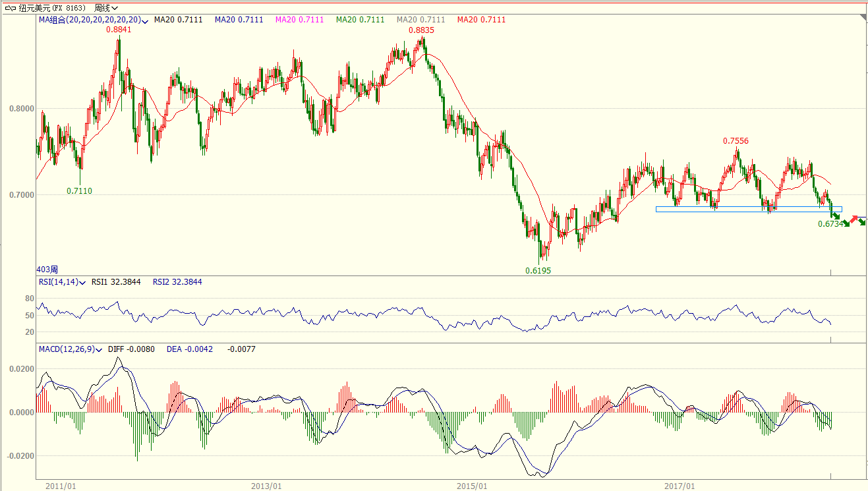Select the blue MA20 0.7111 label
The width and height of the screenshot is (868, 491).
(239, 20)
